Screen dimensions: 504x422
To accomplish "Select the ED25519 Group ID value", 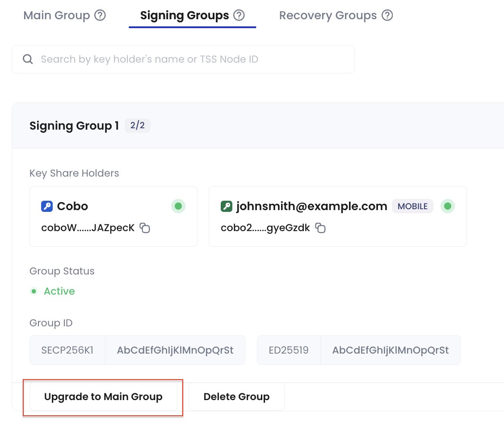I will (x=391, y=350).
